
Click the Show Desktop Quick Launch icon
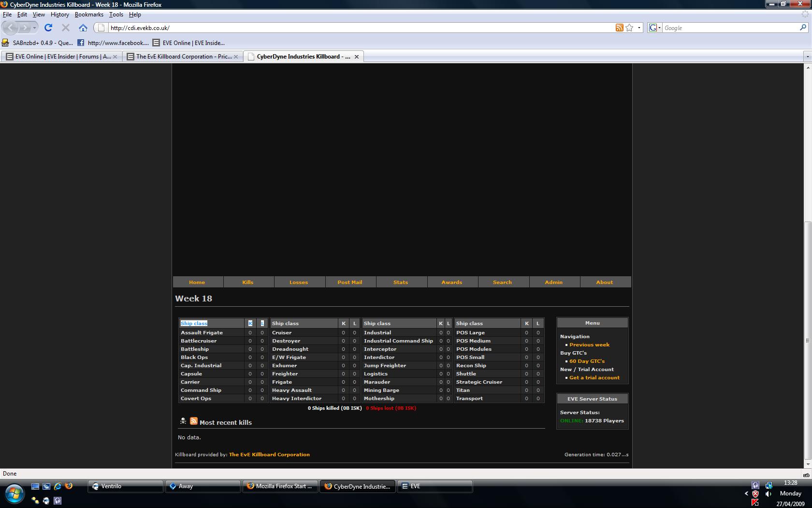pyautogui.click(x=35, y=486)
